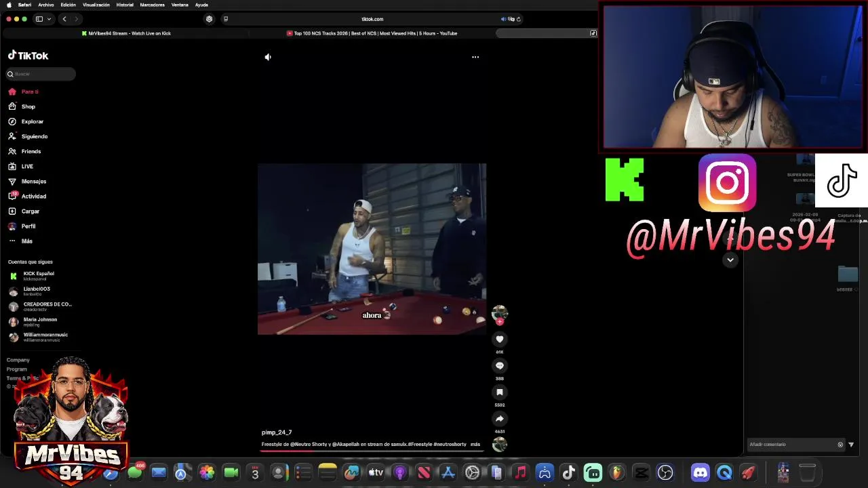
Task: Open the comment options arrow beside the emoji button
Action: pyautogui.click(x=851, y=445)
